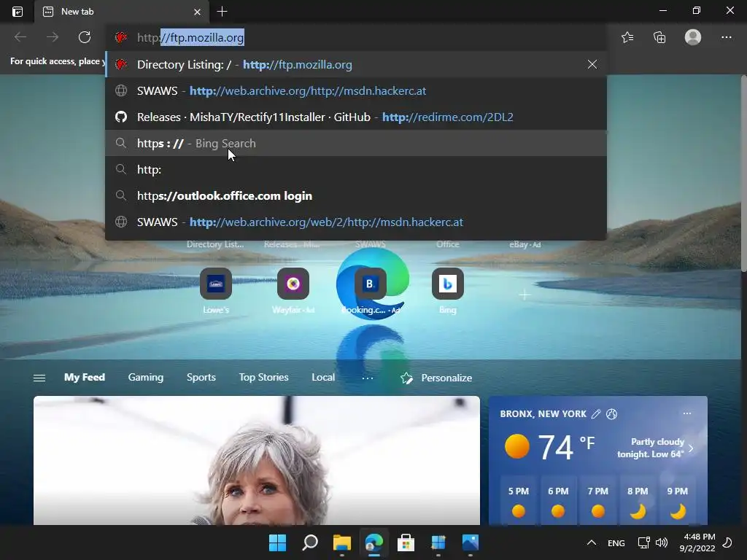This screenshot has height=560, width=747.
Task: Click the Refresh page button
Action: click(85, 37)
